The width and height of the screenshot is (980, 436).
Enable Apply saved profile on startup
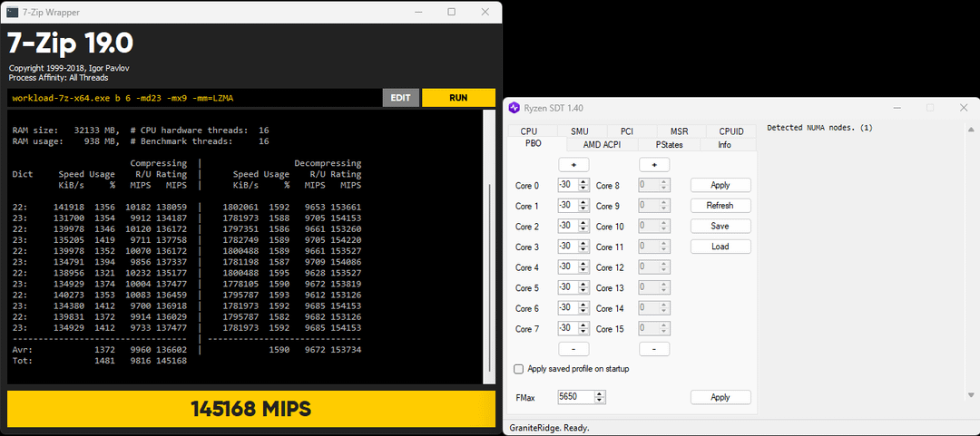click(519, 369)
